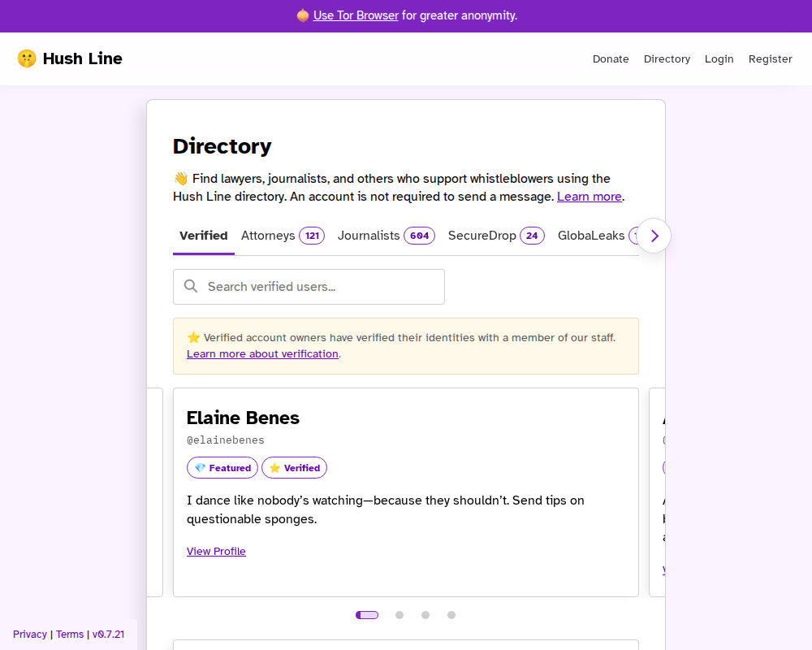This screenshot has width=812, height=650.
Task: Select the fourth carousel dot
Action: pyautogui.click(x=451, y=615)
